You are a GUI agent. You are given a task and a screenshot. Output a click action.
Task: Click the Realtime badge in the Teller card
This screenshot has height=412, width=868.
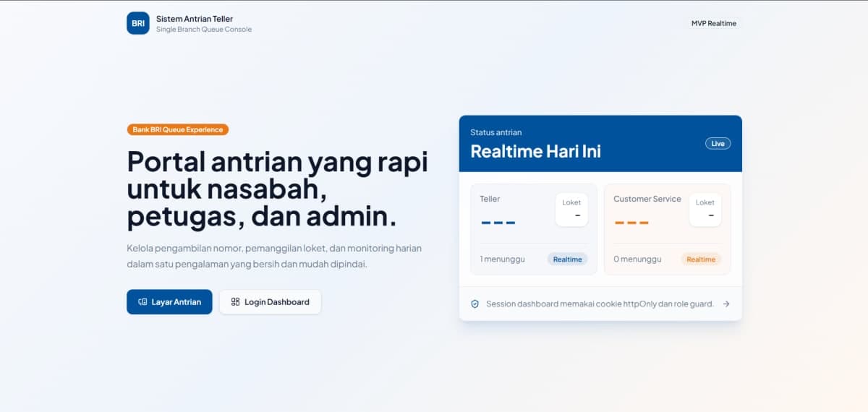click(x=568, y=259)
